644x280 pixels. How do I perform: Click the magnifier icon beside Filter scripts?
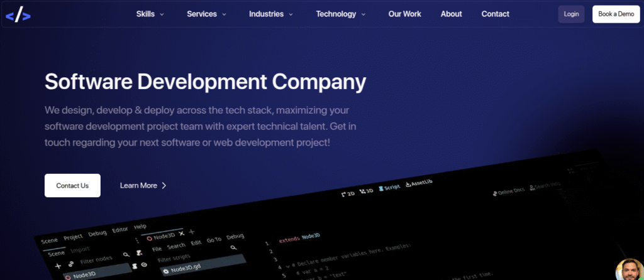tap(233, 247)
